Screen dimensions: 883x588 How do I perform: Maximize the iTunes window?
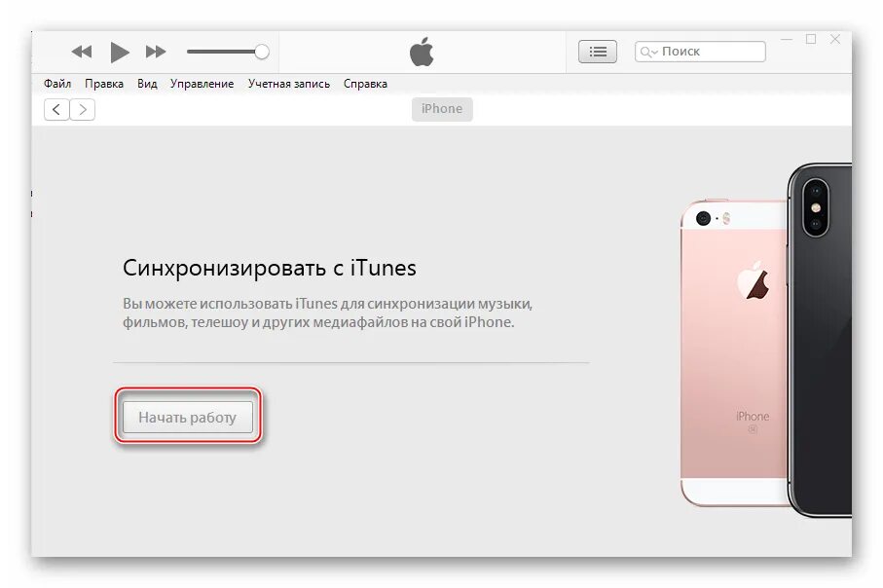pyautogui.click(x=811, y=39)
